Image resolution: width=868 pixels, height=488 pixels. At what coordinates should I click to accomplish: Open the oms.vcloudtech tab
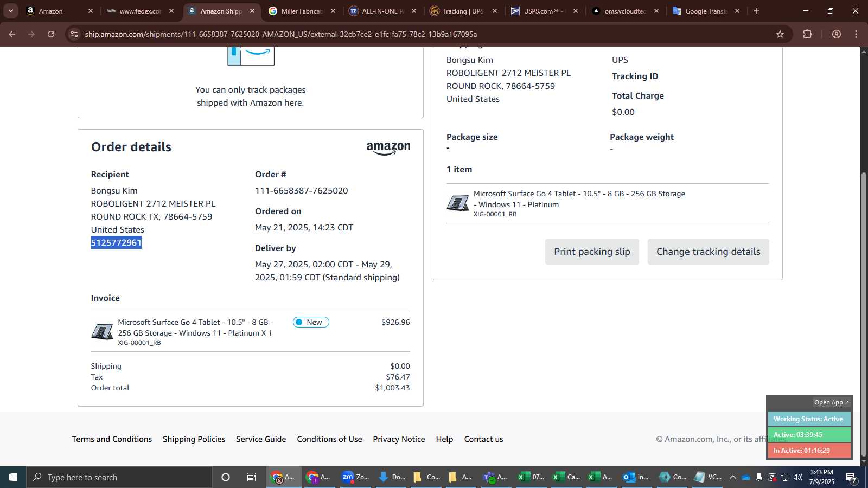(x=625, y=11)
